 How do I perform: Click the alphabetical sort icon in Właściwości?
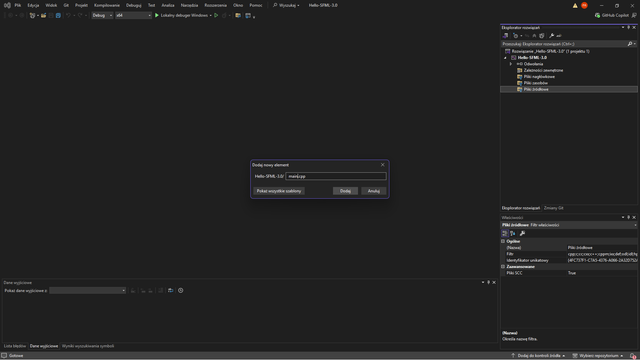[513, 233]
